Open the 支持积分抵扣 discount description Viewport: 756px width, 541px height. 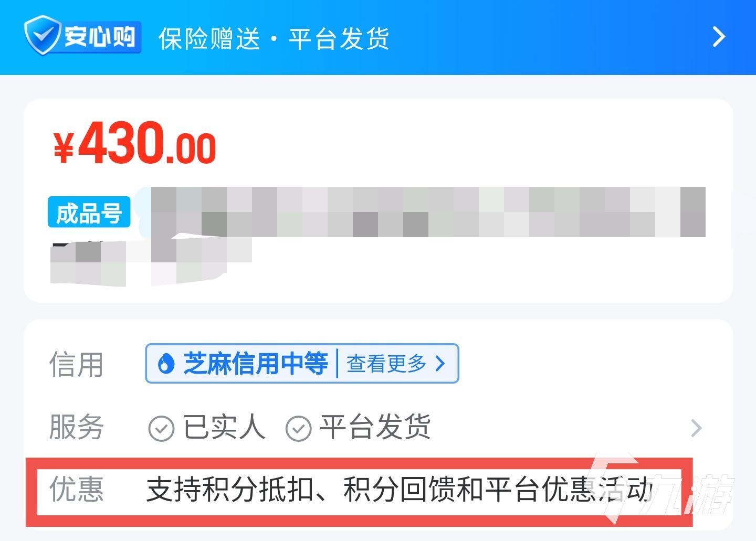[x=400, y=490]
